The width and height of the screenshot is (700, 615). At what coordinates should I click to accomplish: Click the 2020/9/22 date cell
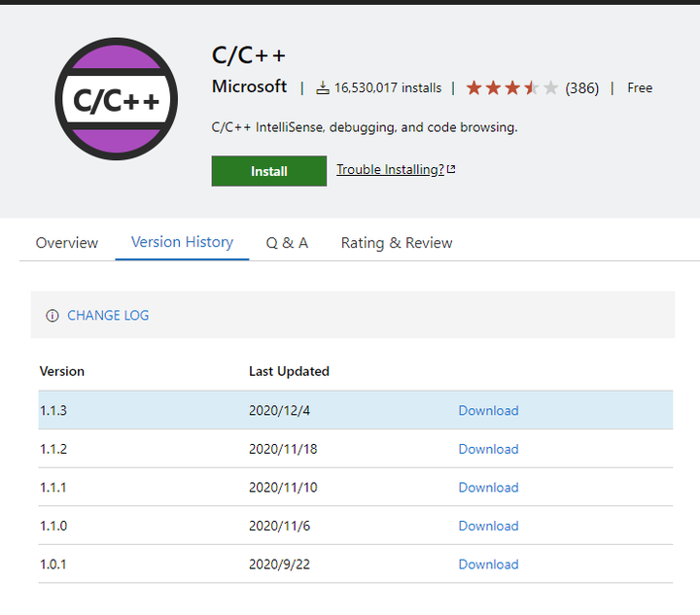point(279,564)
